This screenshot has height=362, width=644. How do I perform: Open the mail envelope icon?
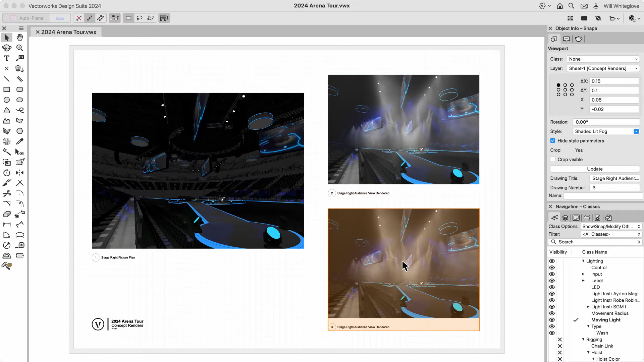click(584, 6)
